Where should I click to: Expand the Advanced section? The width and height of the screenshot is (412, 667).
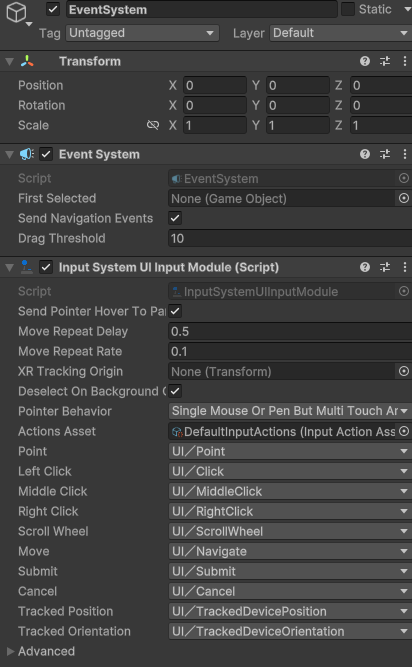point(10,651)
